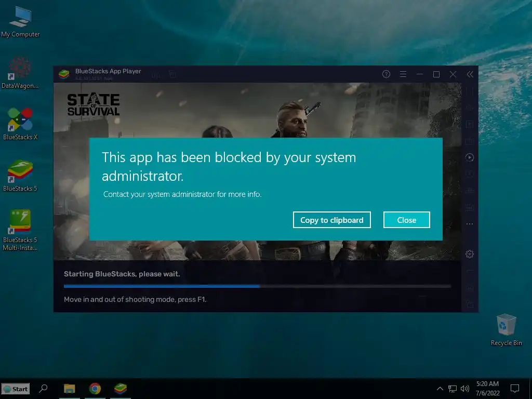
Task: Open taskbar search magnifier
Action: tap(43, 389)
